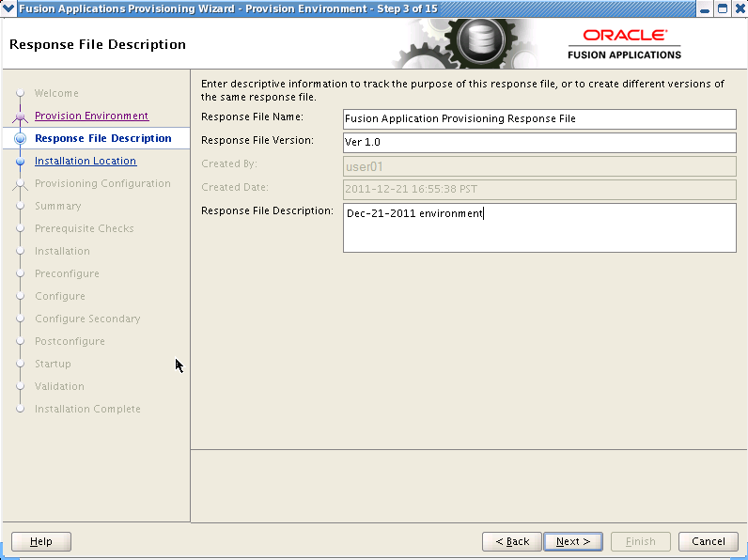
Task: Click the Provision Environment step node icon
Action: pyautogui.click(x=20, y=116)
